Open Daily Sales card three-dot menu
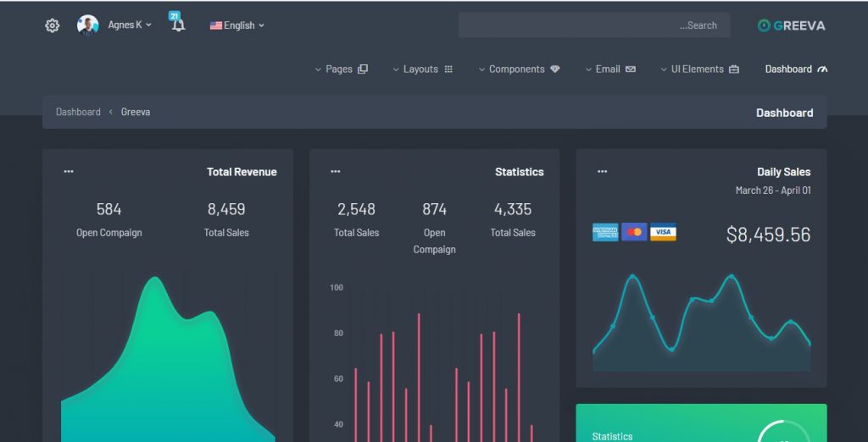The image size is (868, 442). point(602,172)
